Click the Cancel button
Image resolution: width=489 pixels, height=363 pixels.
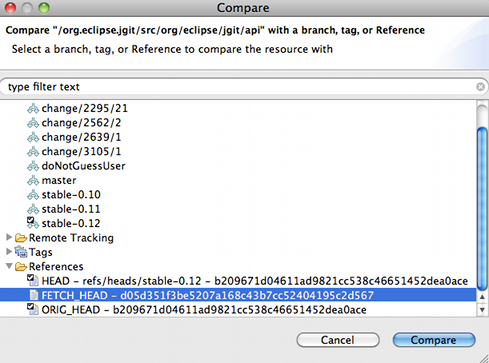(338, 340)
